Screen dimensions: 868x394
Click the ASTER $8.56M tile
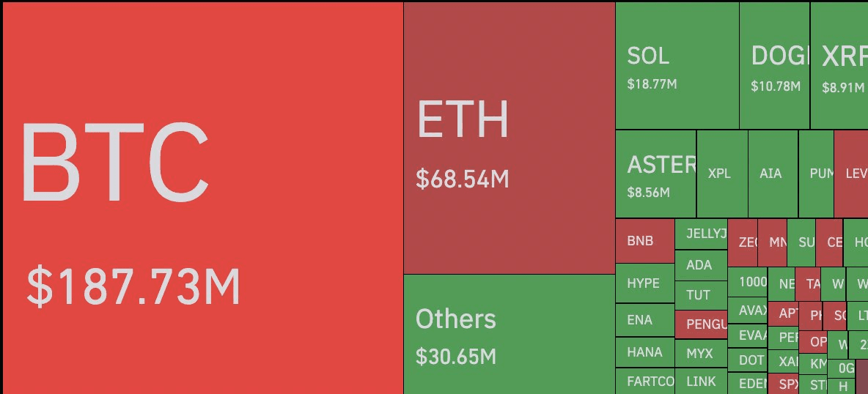click(x=655, y=174)
